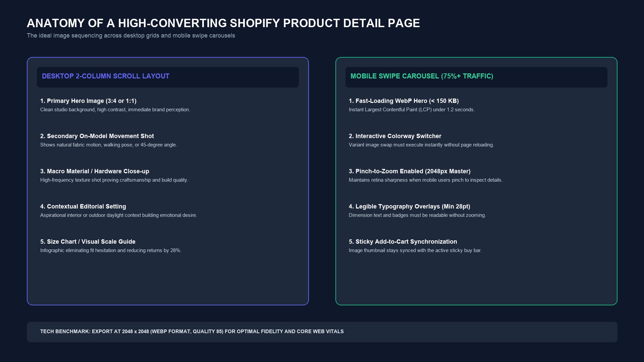
Task: Click the 'Mobile Swipe Carousel (75%+ Traffic)' header
Action: (422, 76)
